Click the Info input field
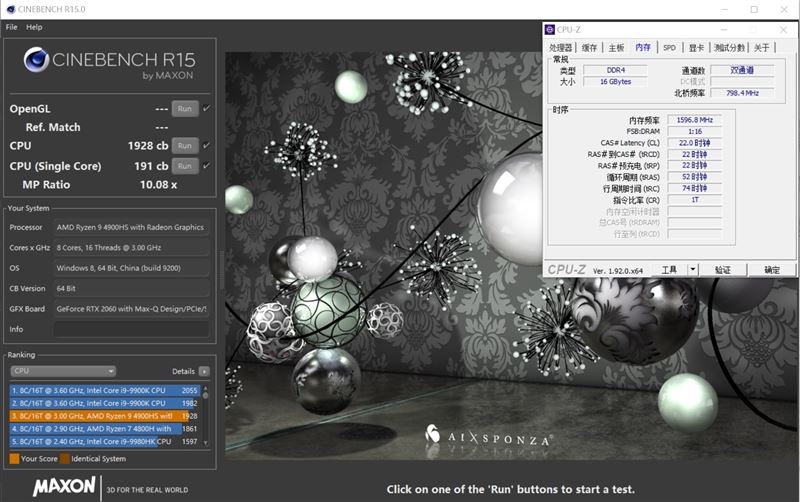The image size is (800, 502). tap(131, 329)
